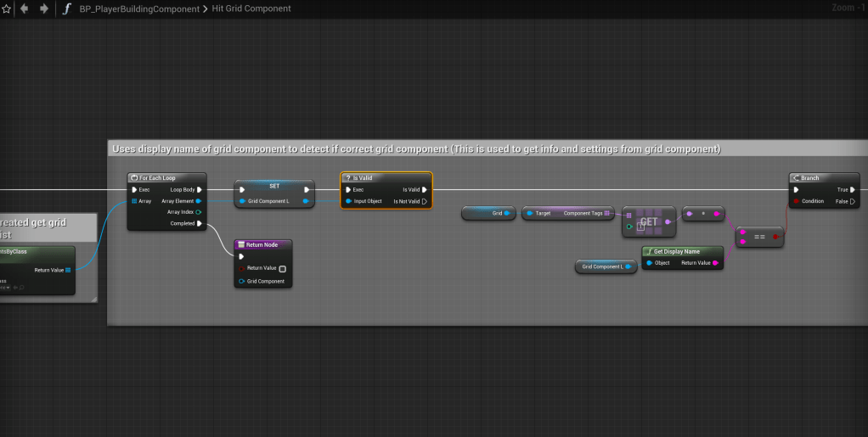This screenshot has height=437, width=868.
Task: Click the favorite star icon in the toolbar
Action: (x=6, y=8)
